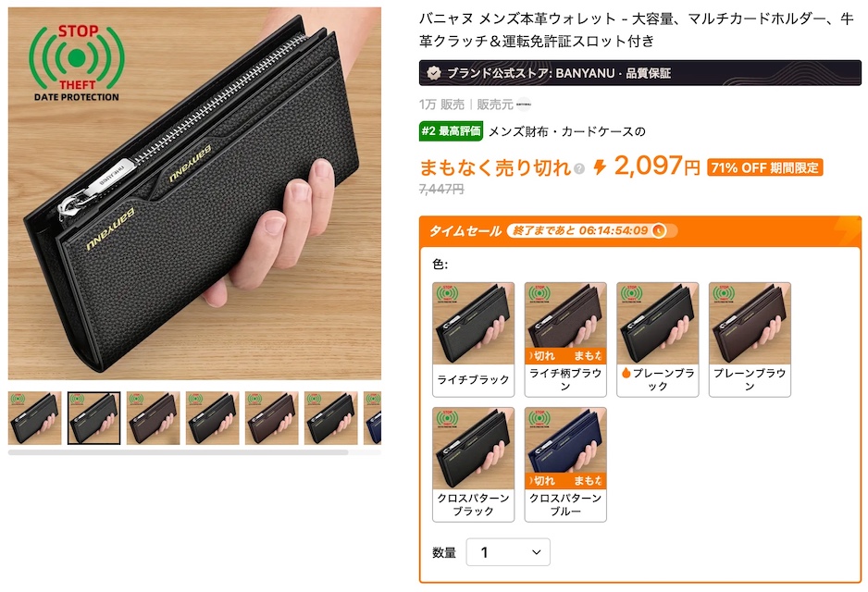Click the clock icon in the timer
Image resolution: width=868 pixels, height=592 pixels.
(x=659, y=230)
